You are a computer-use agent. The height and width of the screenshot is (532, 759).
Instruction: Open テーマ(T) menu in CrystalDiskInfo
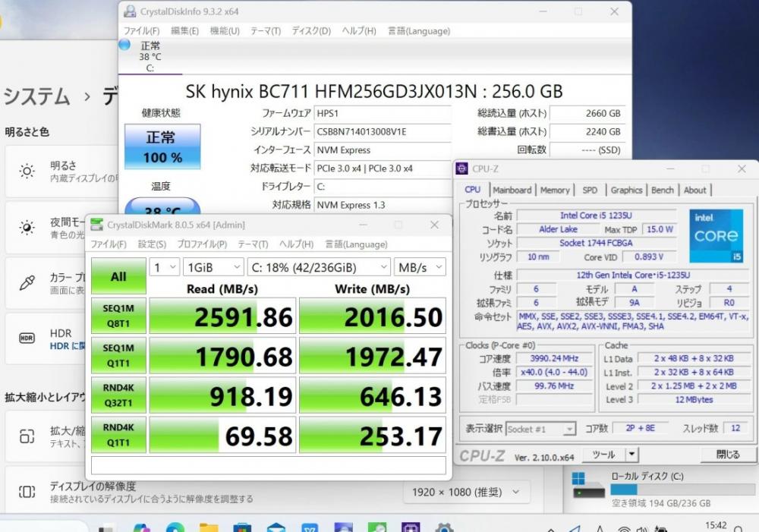click(265, 31)
